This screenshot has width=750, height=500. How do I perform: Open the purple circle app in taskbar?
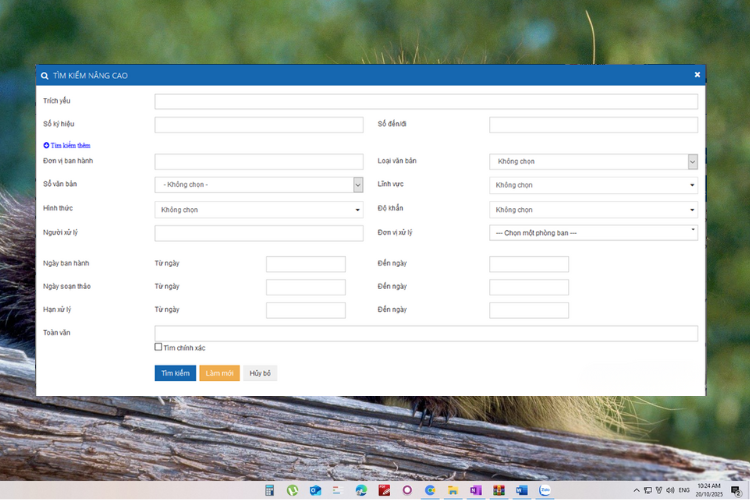(x=407, y=490)
